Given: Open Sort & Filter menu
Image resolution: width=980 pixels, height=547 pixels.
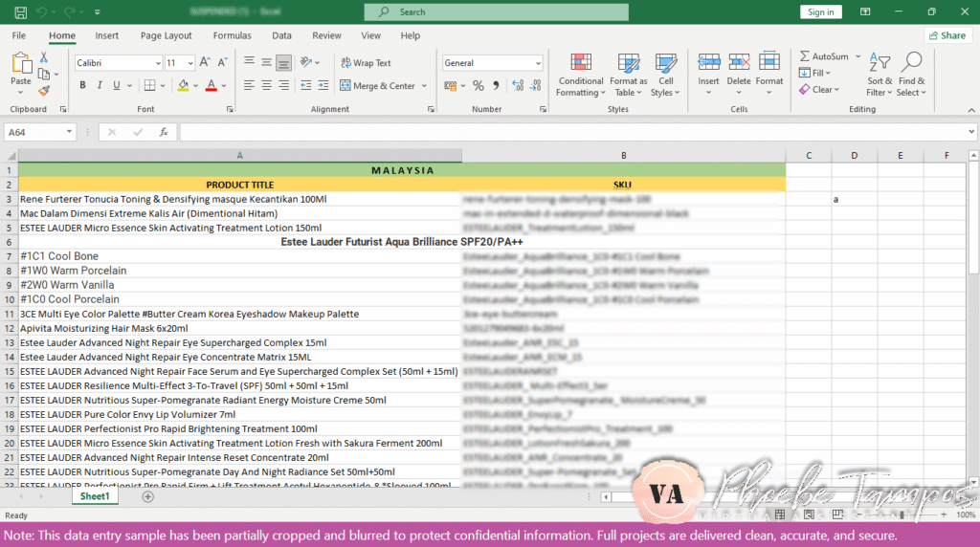Looking at the screenshot, I should coord(879,75).
